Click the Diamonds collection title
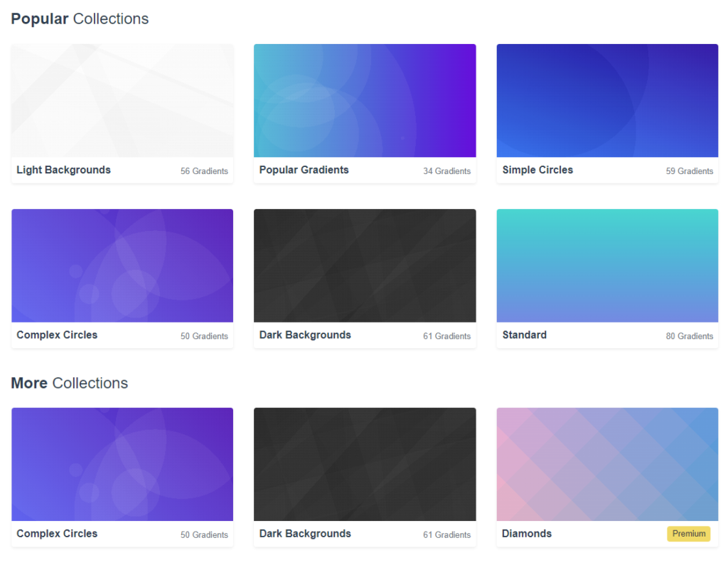 527,534
